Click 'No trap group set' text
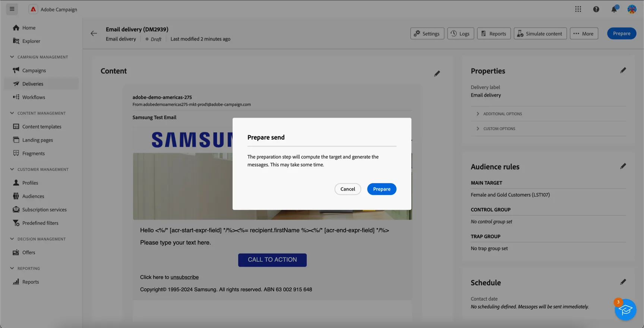Screen dimensions: 644x328 489,248
